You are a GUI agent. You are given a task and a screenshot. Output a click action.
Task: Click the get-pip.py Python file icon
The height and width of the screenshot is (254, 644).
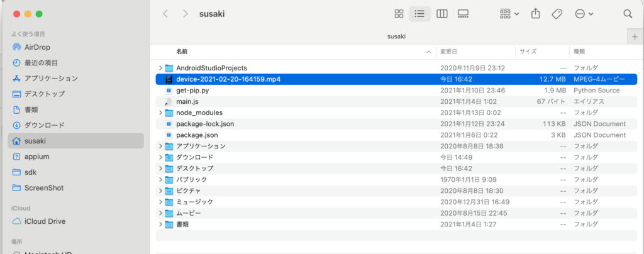[169, 91]
